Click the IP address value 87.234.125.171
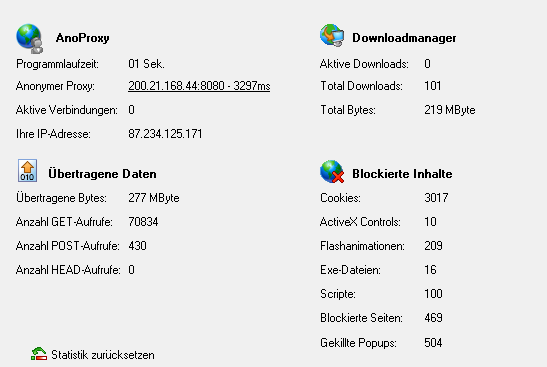Viewport: 547px width, 367px height. 165,134
